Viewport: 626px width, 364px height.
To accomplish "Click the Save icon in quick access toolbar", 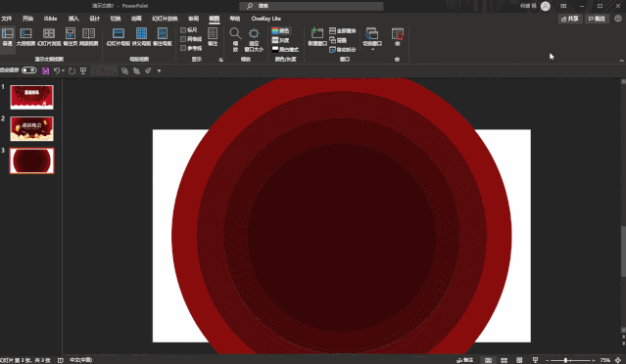I will click(x=45, y=71).
